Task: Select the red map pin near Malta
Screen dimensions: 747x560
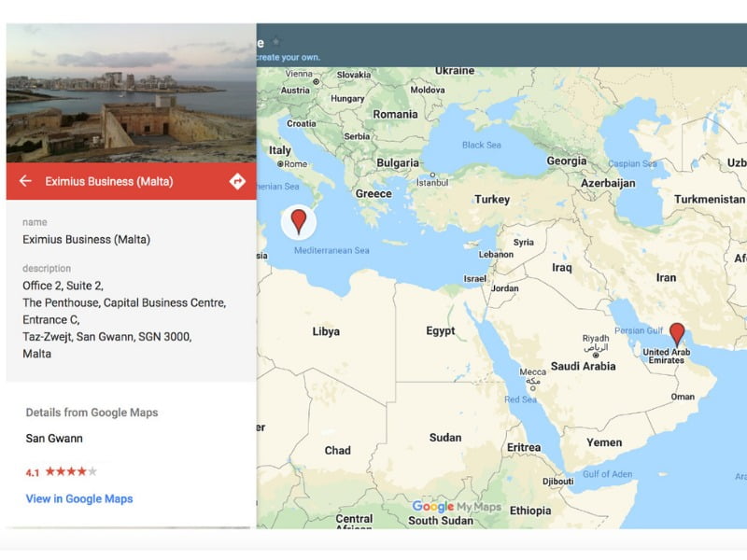Action: 298,221
